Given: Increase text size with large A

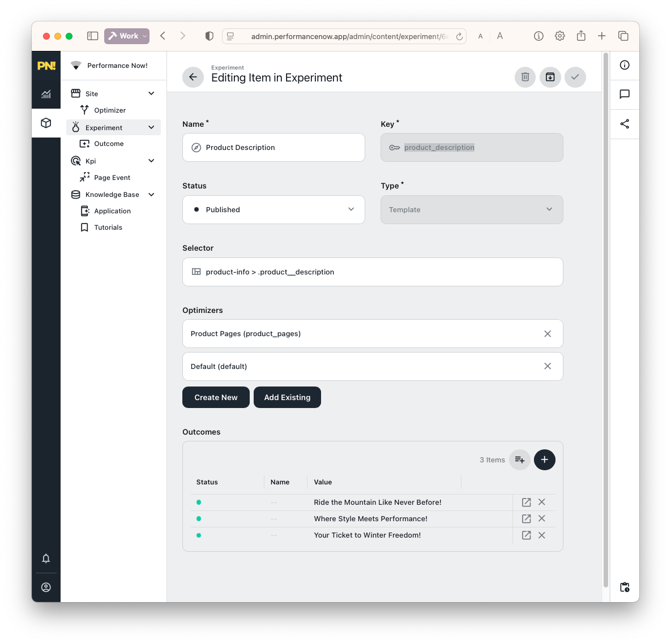Looking at the screenshot, I should [x=500, y=36].
